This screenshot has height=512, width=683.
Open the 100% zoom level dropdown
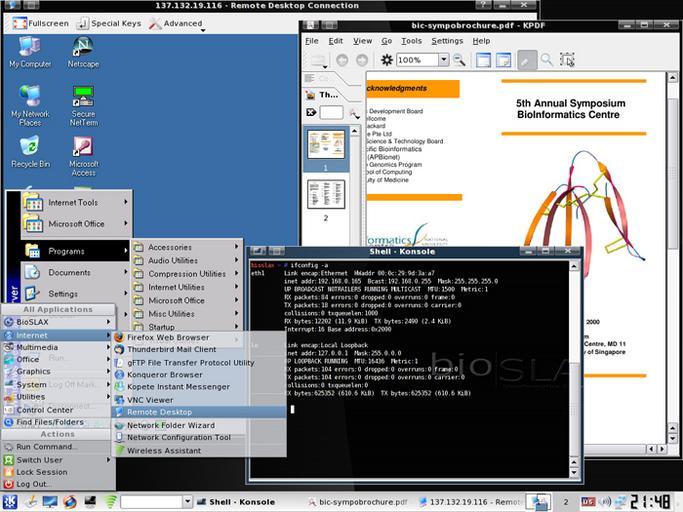pyautogui.click(x=444, y=60)
